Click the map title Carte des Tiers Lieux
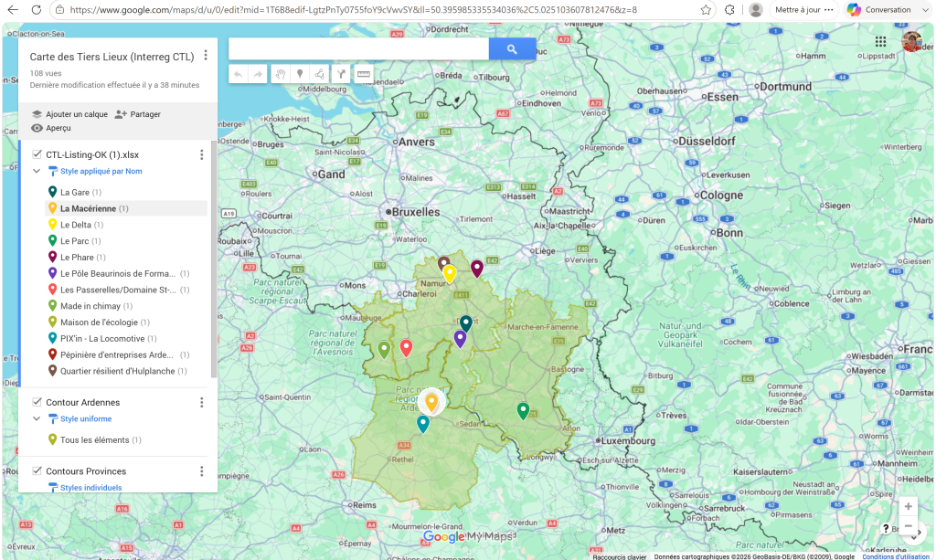Viewport: 936px width, 560px height. (112, 57)
